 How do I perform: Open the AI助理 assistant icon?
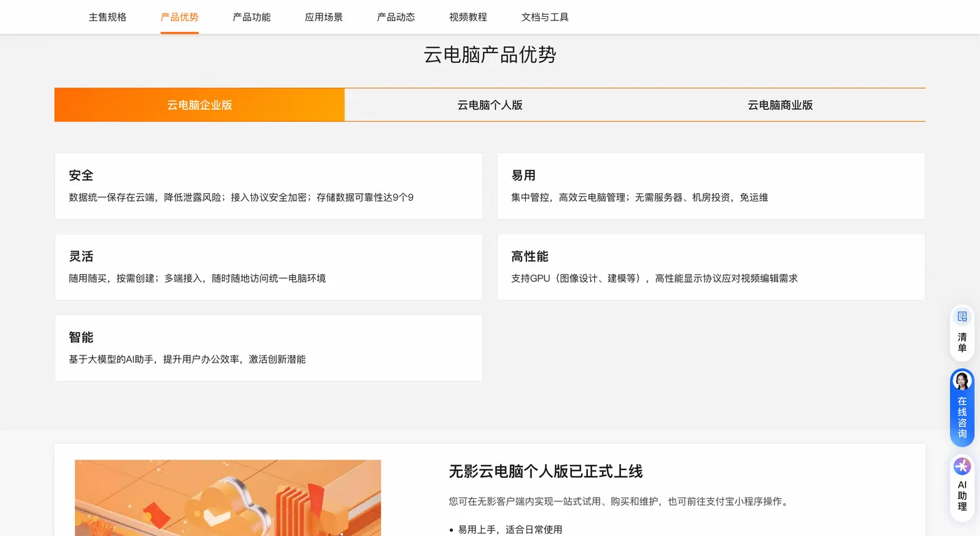962,466
